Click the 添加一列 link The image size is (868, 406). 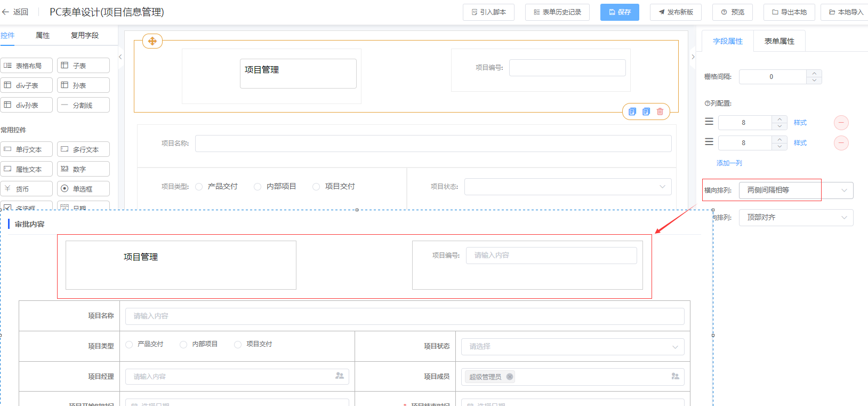pyautogui.click(x=729, y=163)
